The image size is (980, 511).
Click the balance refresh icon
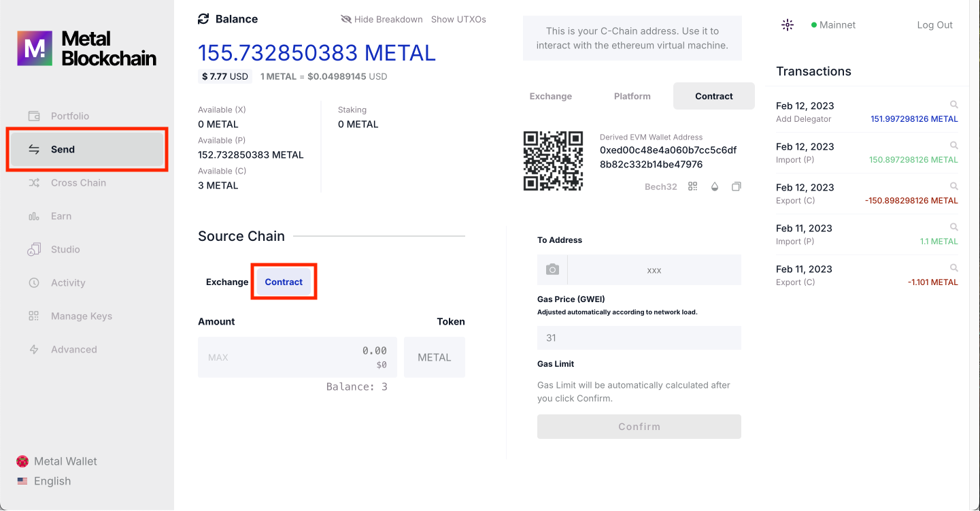[203, 19]
